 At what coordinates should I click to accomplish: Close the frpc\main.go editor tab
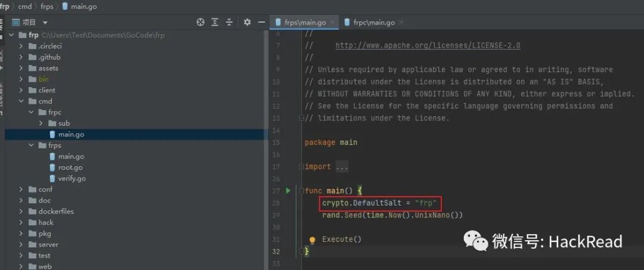click(x=401, y=22)
